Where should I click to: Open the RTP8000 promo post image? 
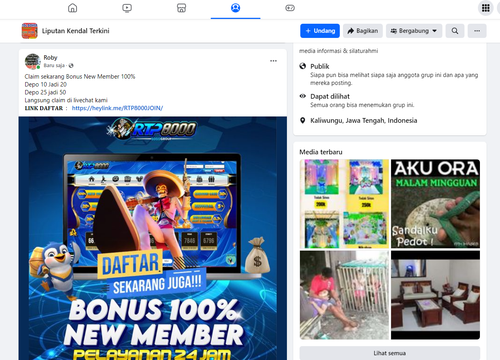pos(153,238)
